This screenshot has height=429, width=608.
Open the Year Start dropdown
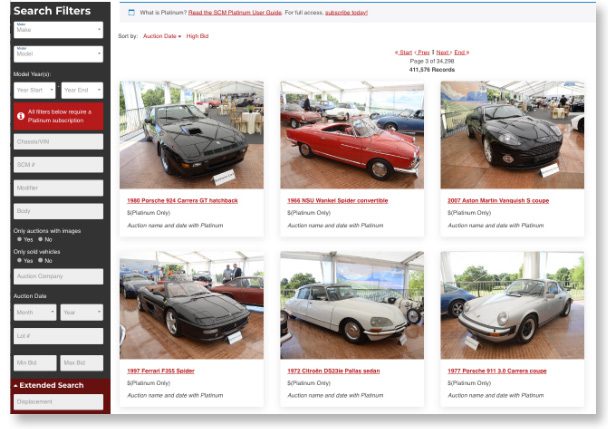coord(35,90)
